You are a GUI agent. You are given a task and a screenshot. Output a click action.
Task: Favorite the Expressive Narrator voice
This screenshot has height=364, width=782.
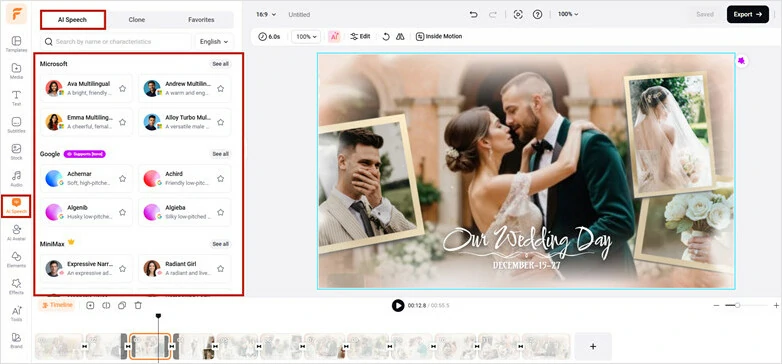tap(122, 268)
